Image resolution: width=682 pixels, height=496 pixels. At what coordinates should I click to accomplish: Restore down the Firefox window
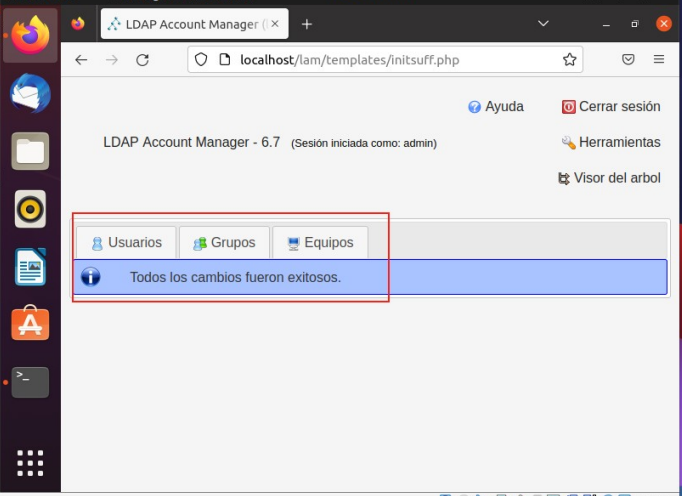[x=635, y=24]
